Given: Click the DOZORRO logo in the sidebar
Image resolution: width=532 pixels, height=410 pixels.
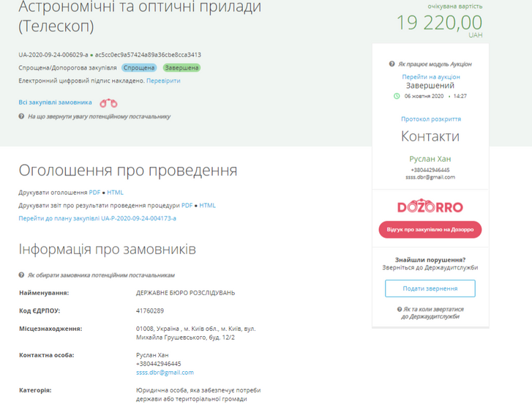Looking at the screenshot, I should click(430, 206).
